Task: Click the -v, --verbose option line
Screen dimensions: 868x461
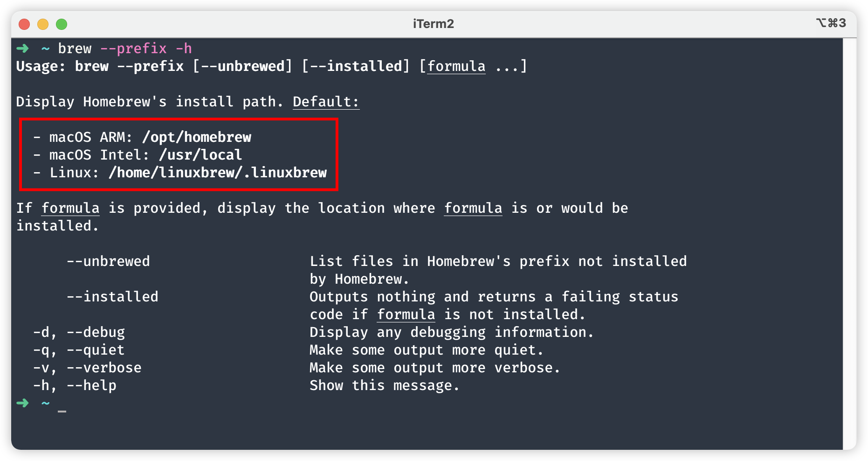Action: tap(87, 368)
